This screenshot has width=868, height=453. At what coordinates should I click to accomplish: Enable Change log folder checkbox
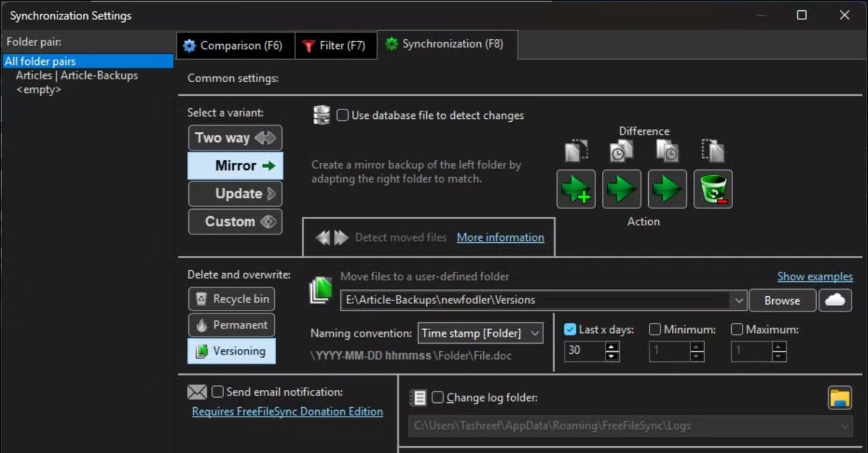(x=438, y=397)
